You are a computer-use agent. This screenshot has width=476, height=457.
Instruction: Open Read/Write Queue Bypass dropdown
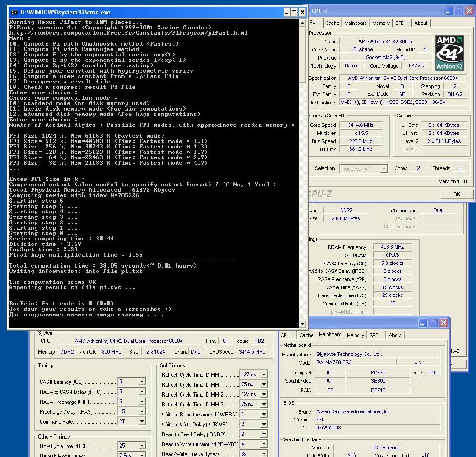pos(264,454)
